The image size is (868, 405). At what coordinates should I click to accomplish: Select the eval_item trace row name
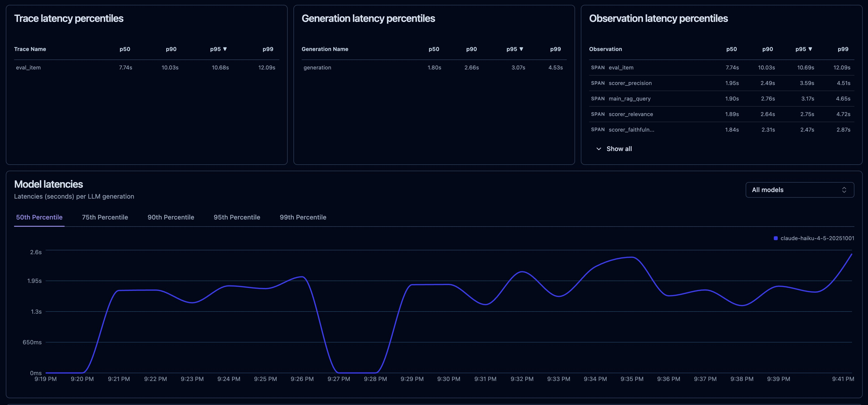pos(28,68)
